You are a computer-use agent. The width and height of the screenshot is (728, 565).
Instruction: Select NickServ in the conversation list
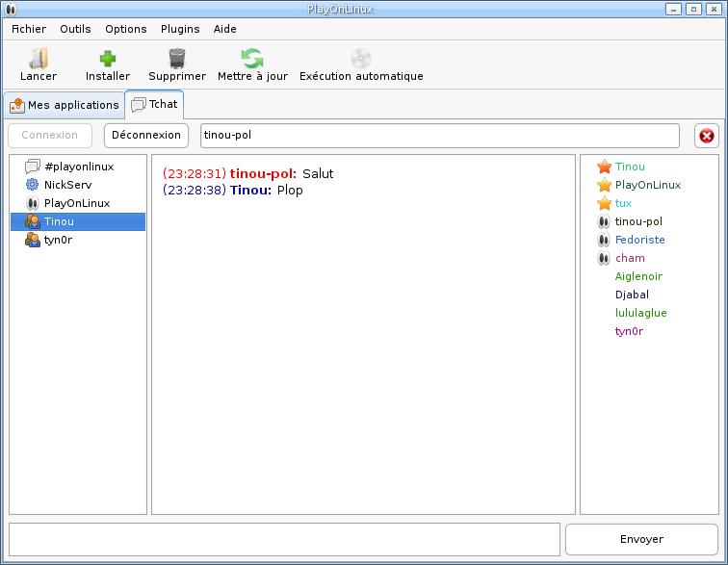67,185
